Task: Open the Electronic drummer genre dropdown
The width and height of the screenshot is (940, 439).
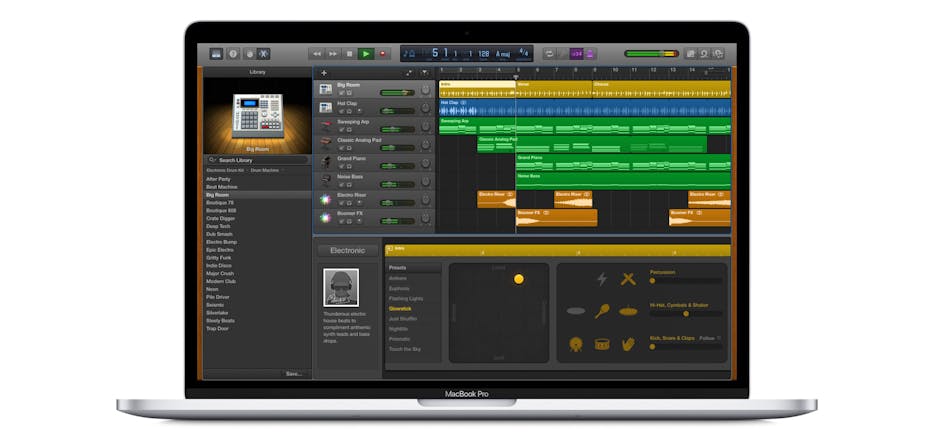Action: tap(348, 250)
